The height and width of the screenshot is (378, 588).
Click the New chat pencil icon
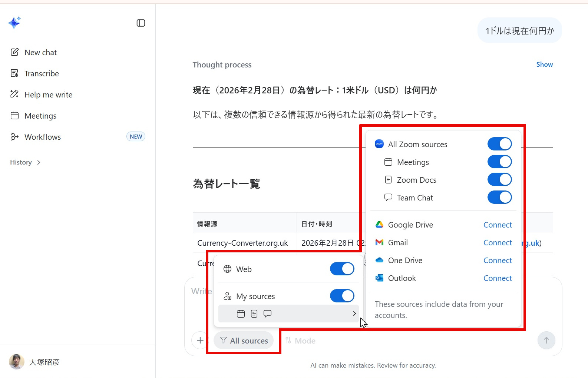click(x=14, y=52)
